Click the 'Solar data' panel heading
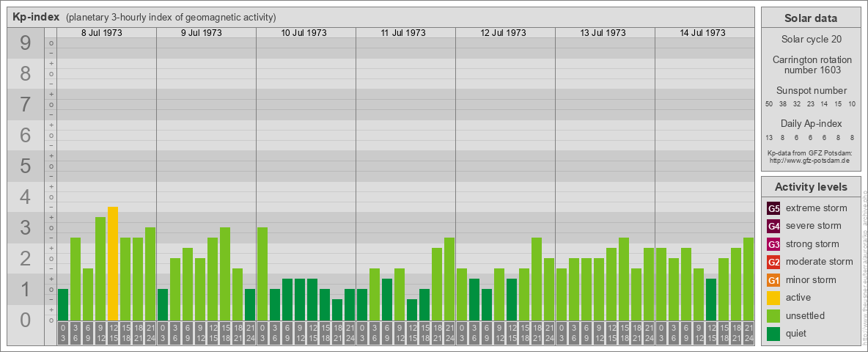Image resolution: width=868 pixels, height=352 pixels. [x=810, y=18]
